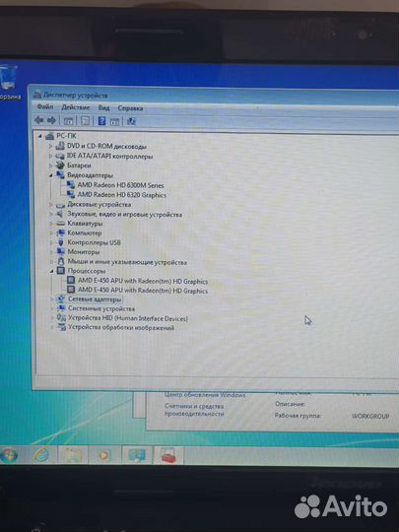Click the Звуковые, видео и игровые устройства icon
Image resolution: width=399 pixels, height=532 pixels.
(60, 214)
